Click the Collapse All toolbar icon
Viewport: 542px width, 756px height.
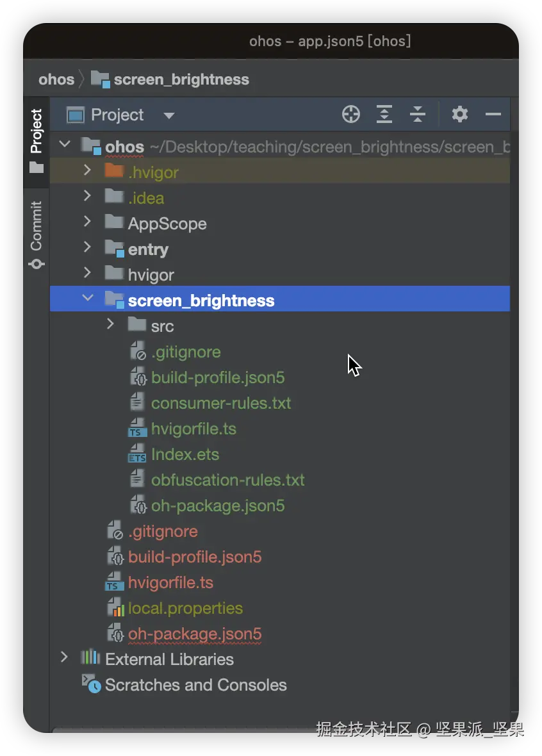[x=417, y=115]
